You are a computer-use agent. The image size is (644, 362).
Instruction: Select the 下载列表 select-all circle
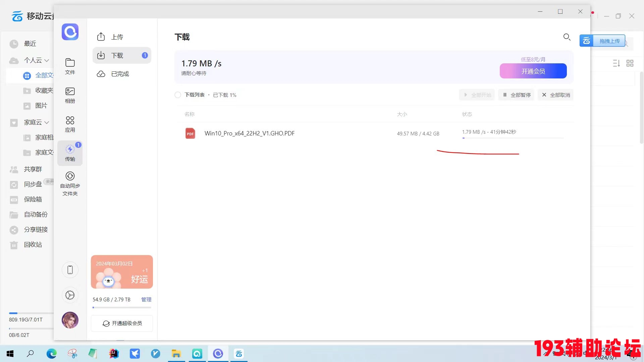pyautogui.click(x=178, y=95)
